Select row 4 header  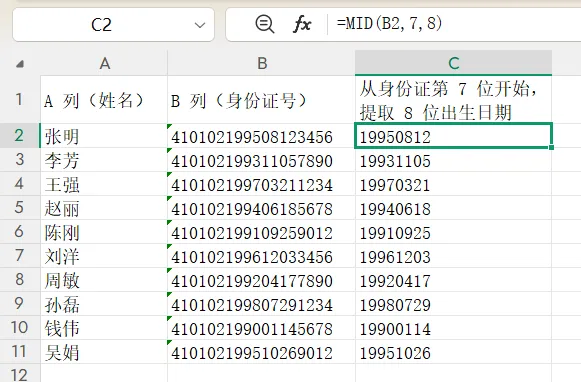(20, 183)
